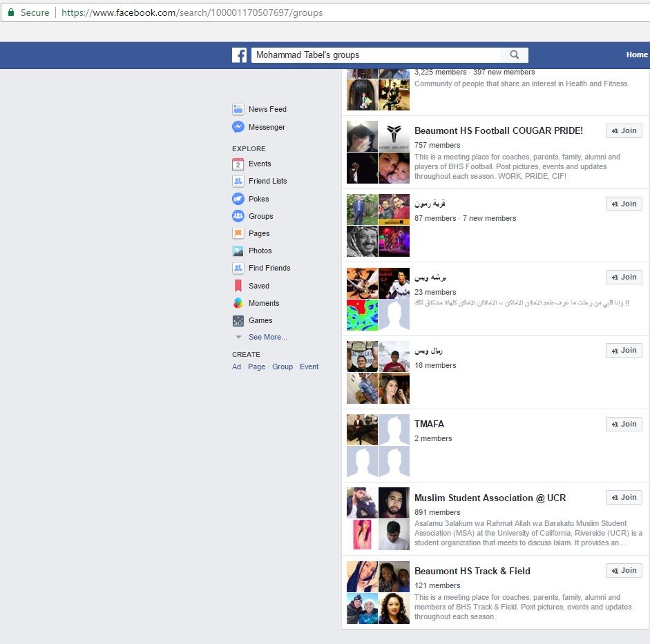Open Groups under Explore
This screenshot has height=644, width=650.
point(261,215)
